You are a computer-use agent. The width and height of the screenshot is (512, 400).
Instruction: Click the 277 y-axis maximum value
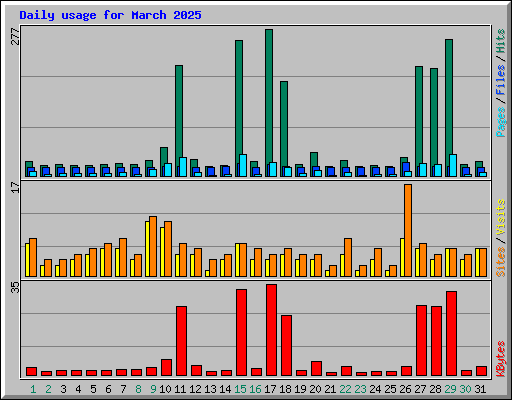pos(15,36)
